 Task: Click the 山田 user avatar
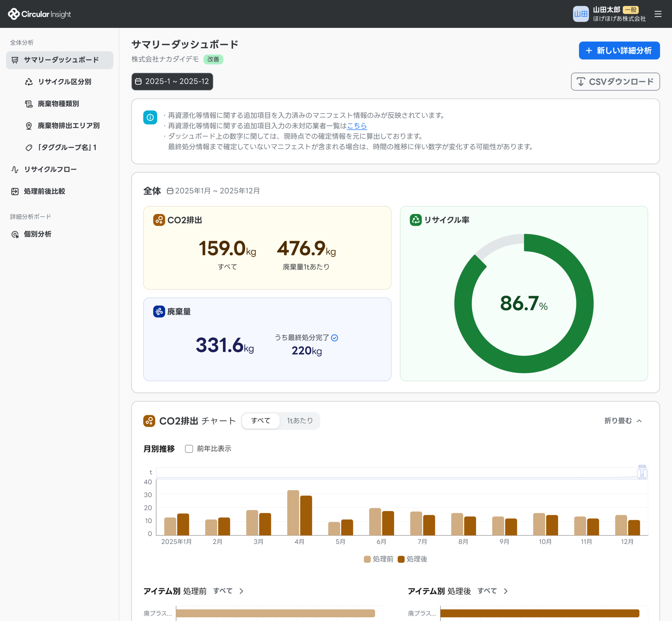click(x=581, y=14)
